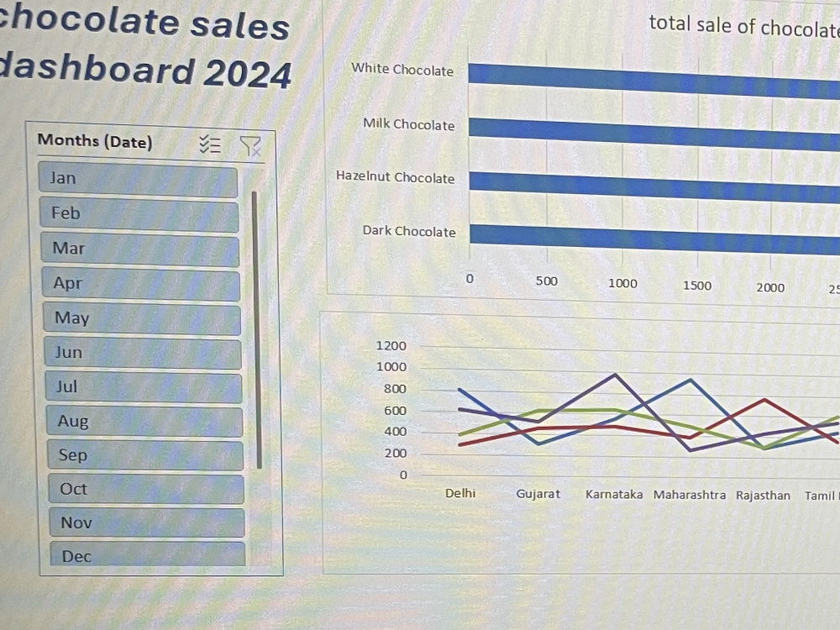Select the Hazelnut Chocolate bar

click(654, 187)
